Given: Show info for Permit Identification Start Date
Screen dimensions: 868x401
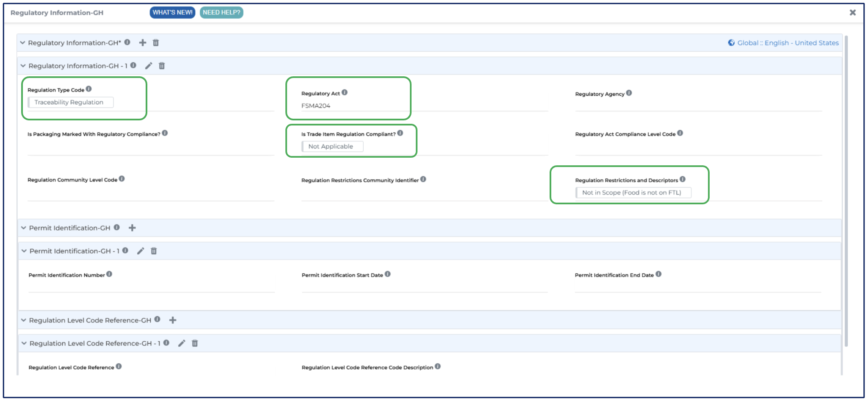Looking at the screenshot, I should click(388, 274).
